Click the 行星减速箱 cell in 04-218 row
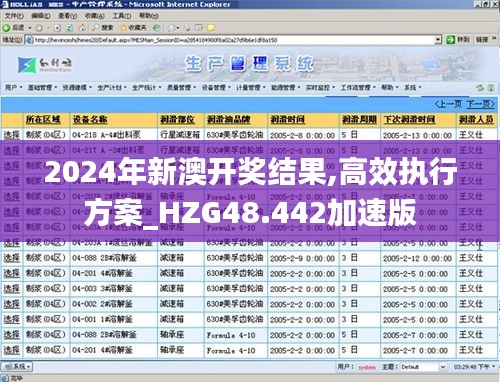 pyautogui.click(x=180, y=135)
